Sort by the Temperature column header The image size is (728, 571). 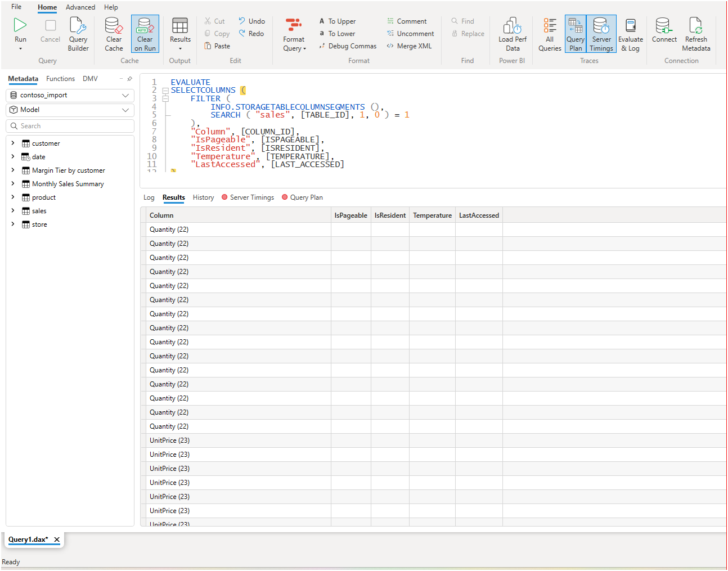tap(432, 215)
